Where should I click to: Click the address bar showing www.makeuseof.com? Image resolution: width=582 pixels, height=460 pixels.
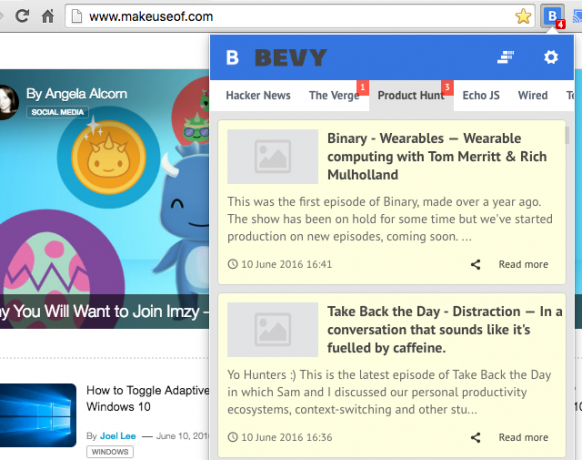pos(300,16)
